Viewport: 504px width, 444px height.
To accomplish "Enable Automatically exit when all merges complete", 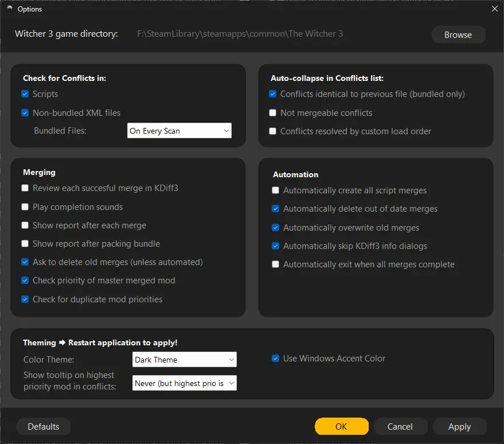I will point(275,264).
